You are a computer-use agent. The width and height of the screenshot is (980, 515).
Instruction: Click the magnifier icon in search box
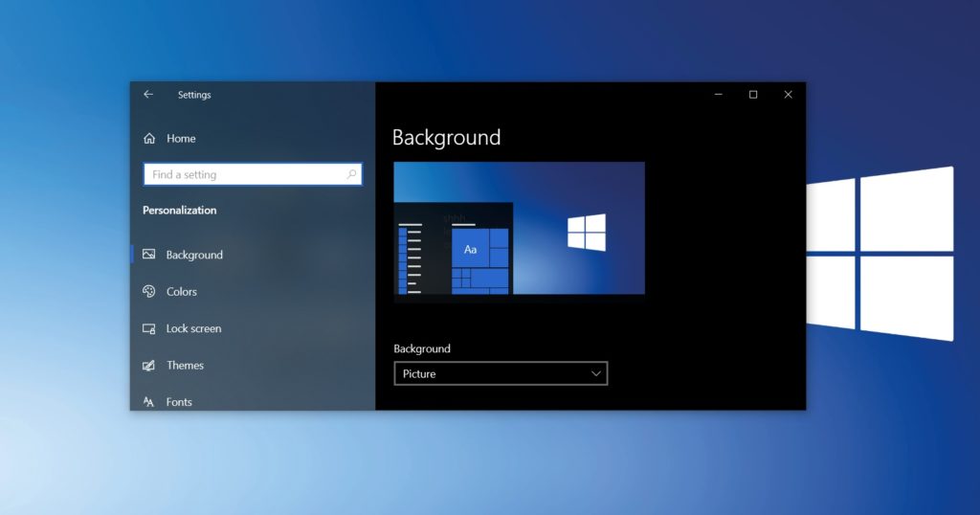pos(351,174)
